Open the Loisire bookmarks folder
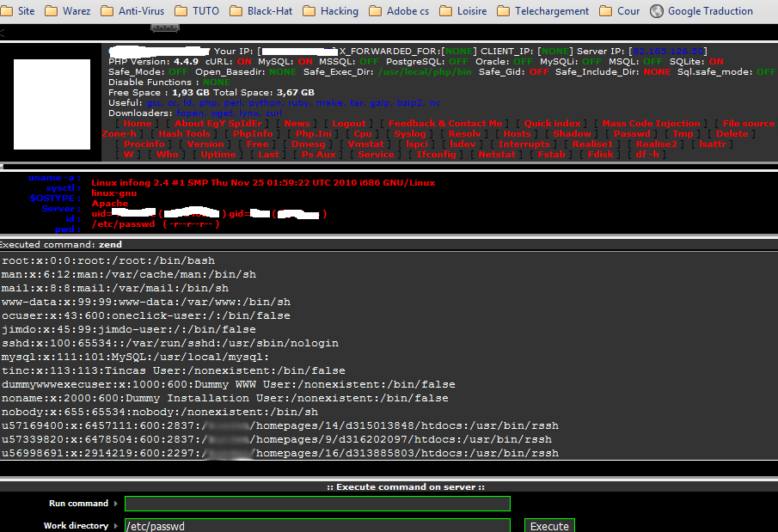778x532 pixels. coord(463,11)
